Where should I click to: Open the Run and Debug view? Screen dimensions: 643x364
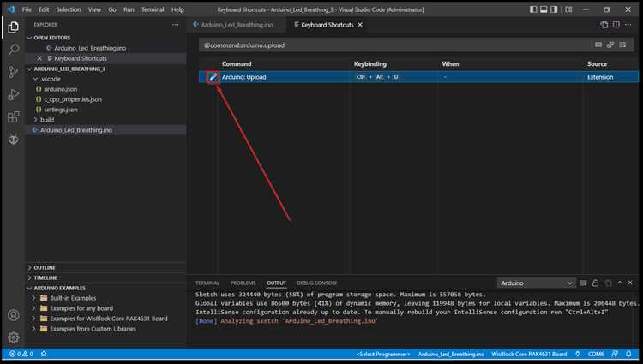[x=14, y=94]
